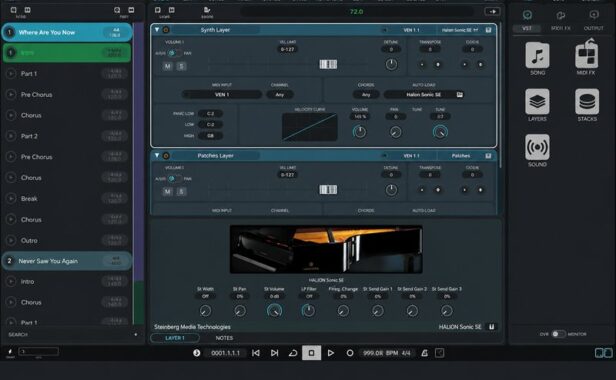The image size is (616, 380).
Task: Click the Auto-Load folder icon
Action: 460,94
